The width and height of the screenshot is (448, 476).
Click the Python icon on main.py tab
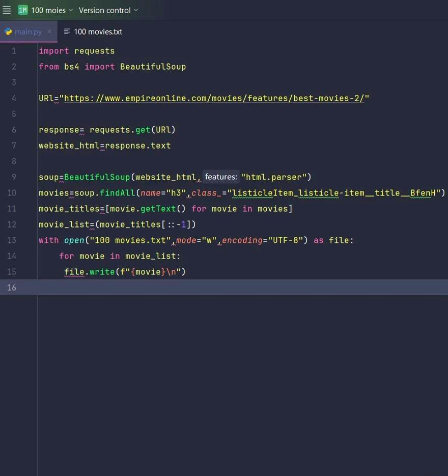pos(8,32)
